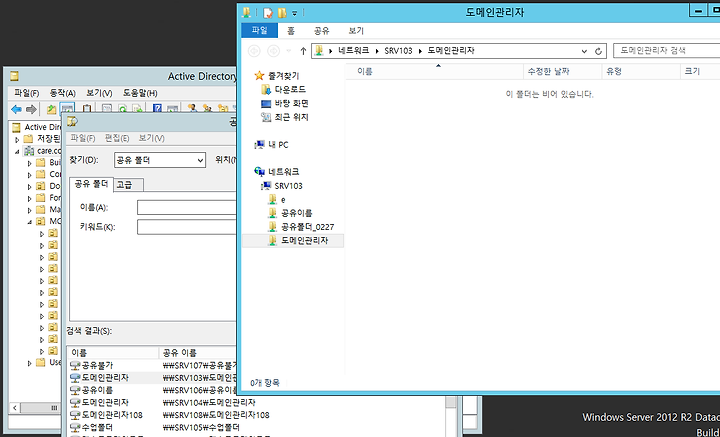Sort by 이름 column header in Explorer

coord(434,72)
